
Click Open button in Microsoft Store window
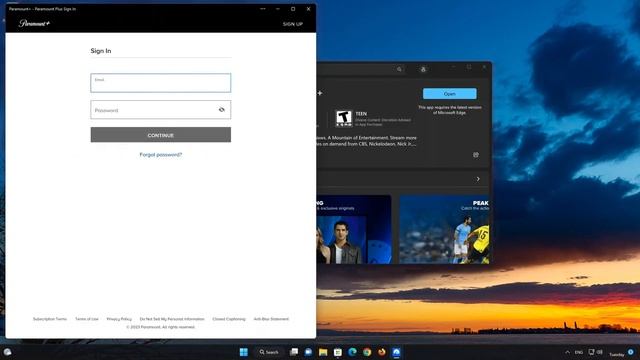(x=449, y=93)
